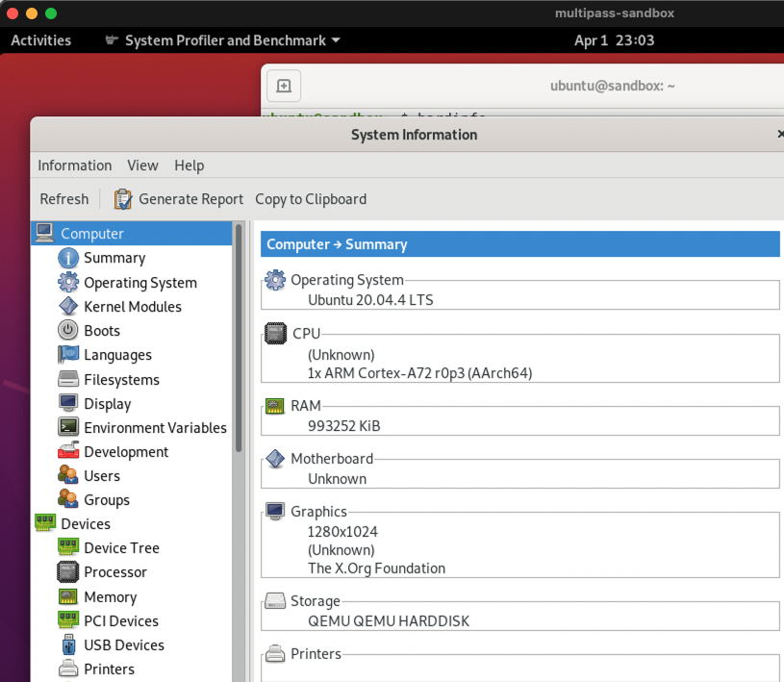Viewport: 784px width, 682px height.
Task: Click new tab icon in terminal window
Action: tap(284, 86)
